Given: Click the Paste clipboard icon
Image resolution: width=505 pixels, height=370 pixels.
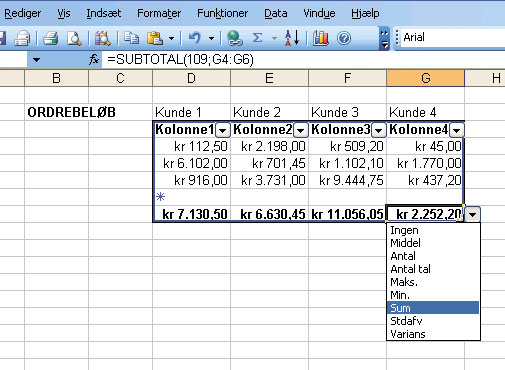Looking at the screenshot, I should click(x=155, y=38).
